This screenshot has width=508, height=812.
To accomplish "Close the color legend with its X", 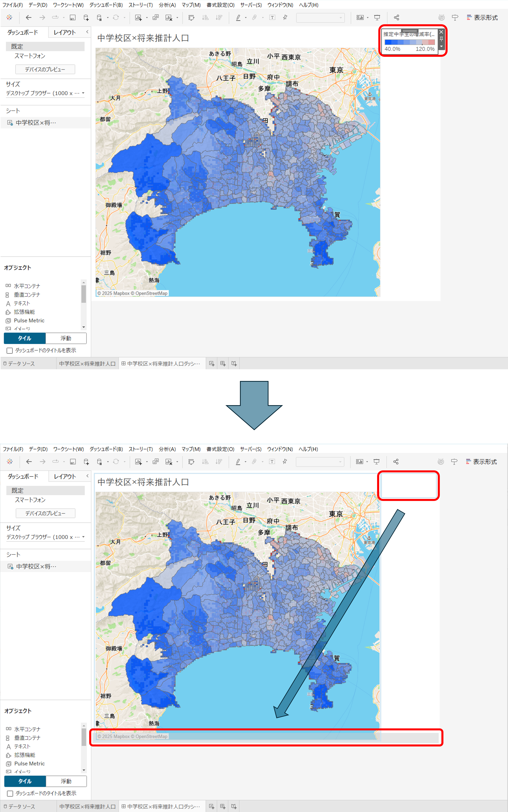I will coord(441,32).
